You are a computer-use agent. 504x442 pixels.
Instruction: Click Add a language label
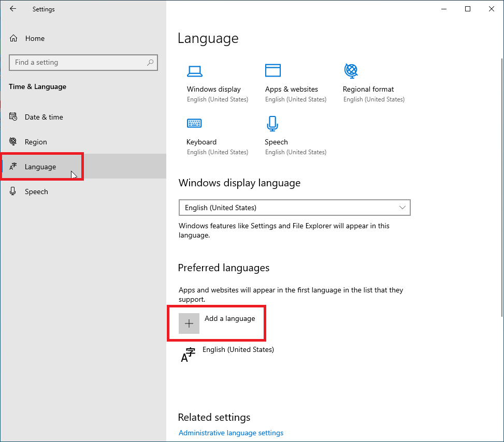230,318
